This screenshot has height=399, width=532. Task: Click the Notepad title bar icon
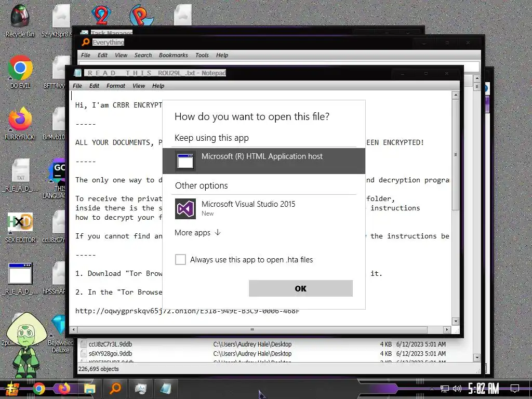click(x=78, y=73)
